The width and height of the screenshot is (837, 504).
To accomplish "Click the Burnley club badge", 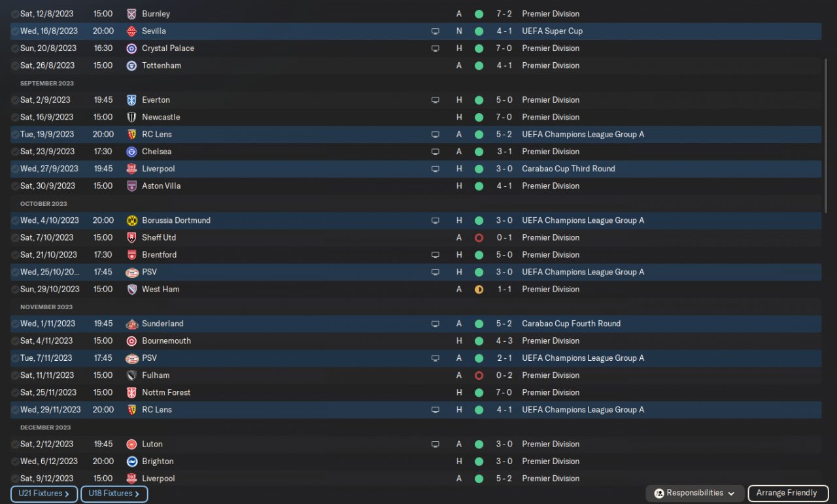I will pos(131,14).
